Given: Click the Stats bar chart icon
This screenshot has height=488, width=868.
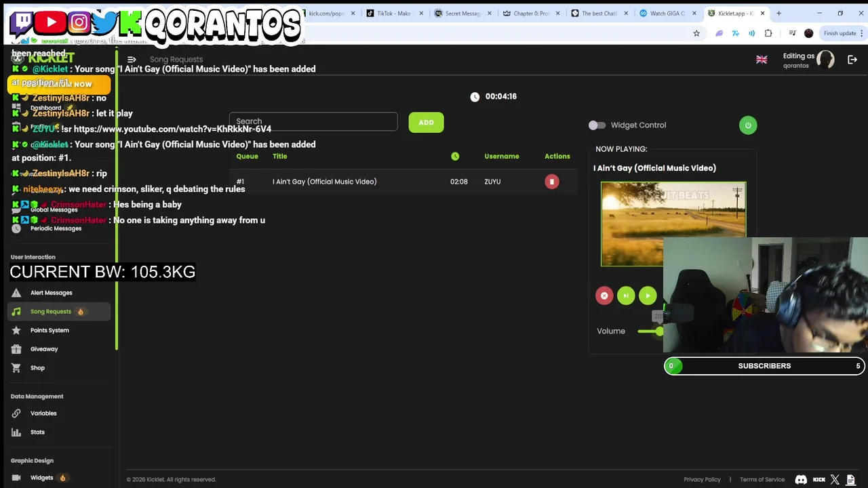Looking at the screenshot, I should tap(16, 432).
